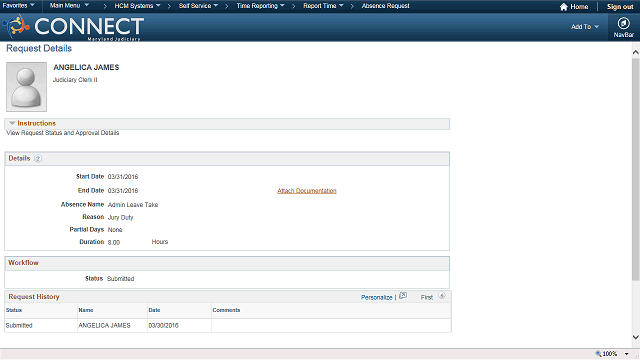This screenshot has width=640, height=360.
Task: Click Sign out
Action: [x=620, y=7]
